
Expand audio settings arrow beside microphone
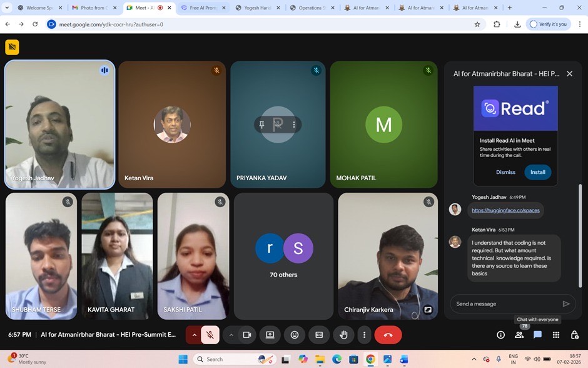click(194, 335)
